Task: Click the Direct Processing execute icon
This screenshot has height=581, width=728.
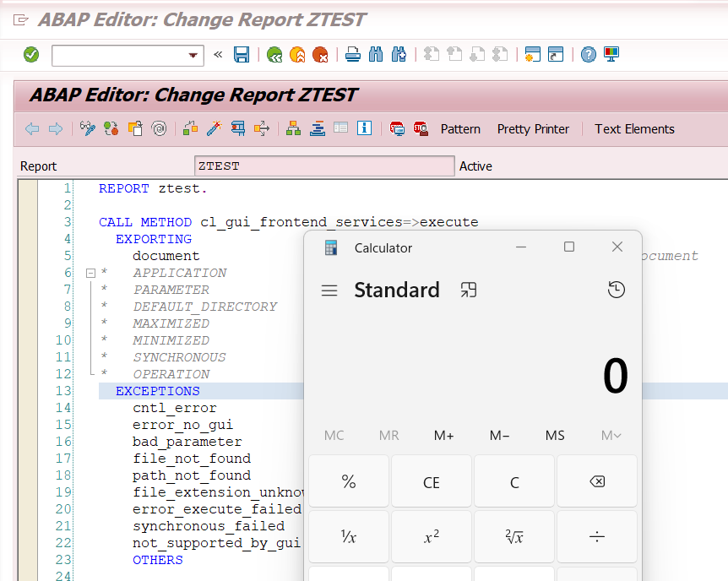Action: click(238, 128)
